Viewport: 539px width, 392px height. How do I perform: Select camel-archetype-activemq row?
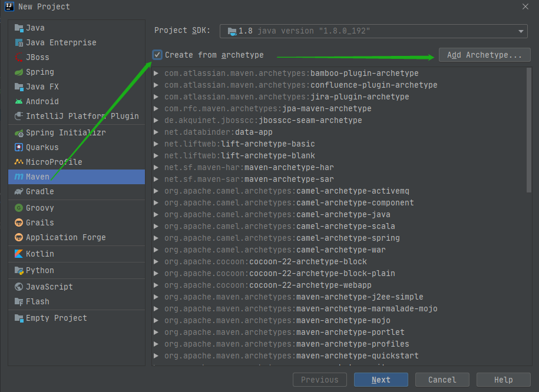coord(339,191)
